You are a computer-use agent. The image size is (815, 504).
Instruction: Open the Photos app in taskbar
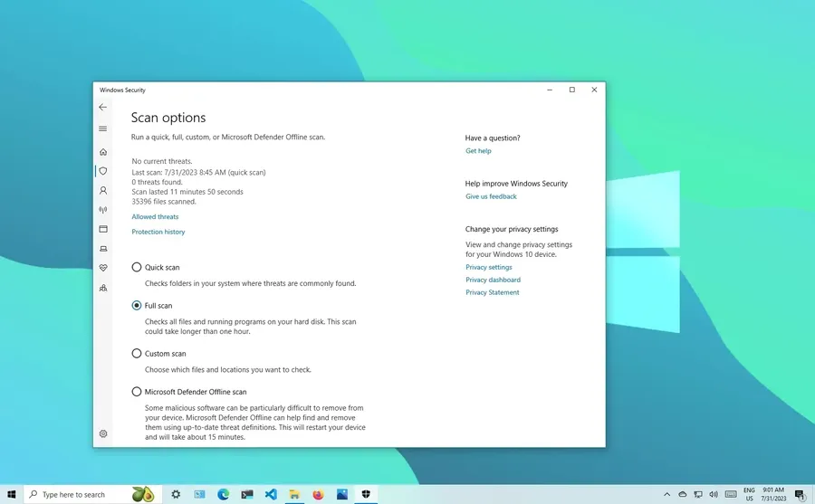point(342,494)
